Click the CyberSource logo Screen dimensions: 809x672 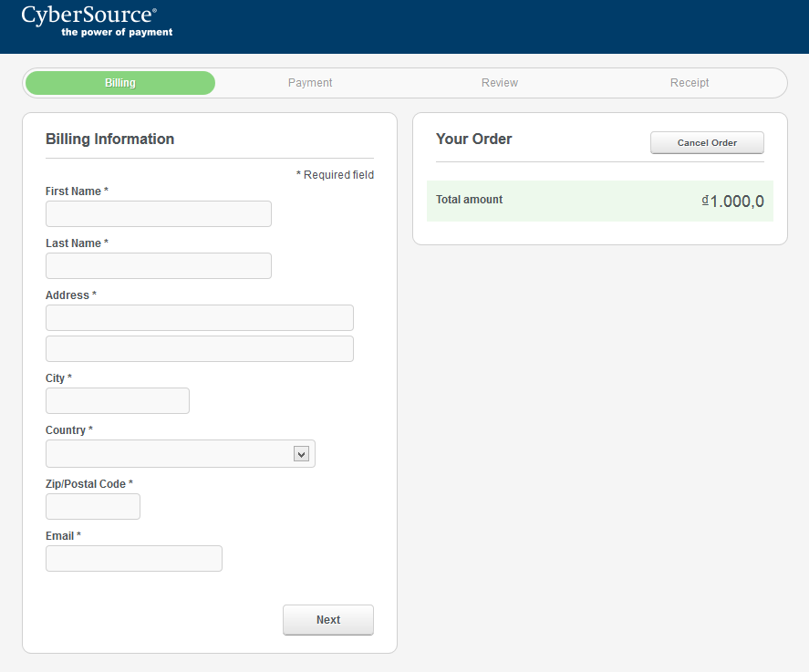(x=97, y=21)
